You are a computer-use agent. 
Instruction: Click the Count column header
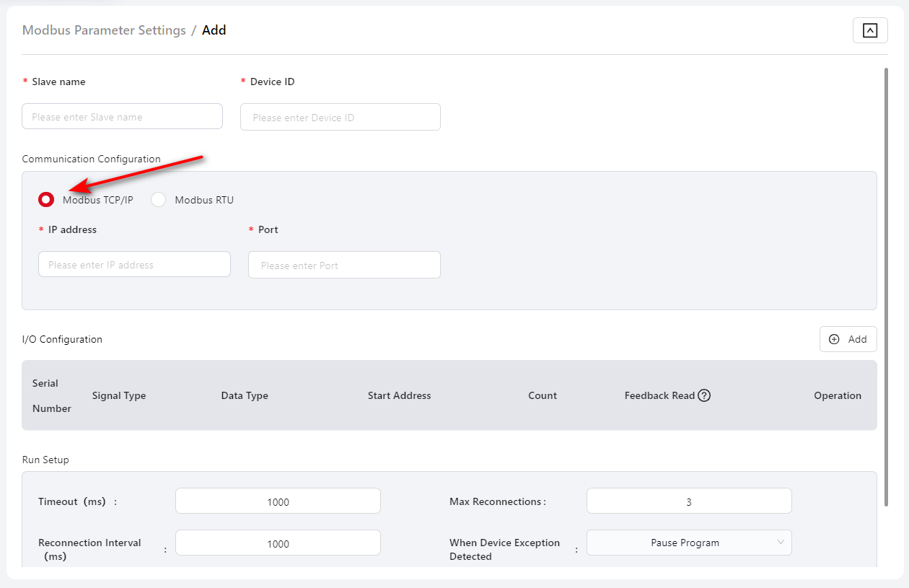click(x=543, y=395)
